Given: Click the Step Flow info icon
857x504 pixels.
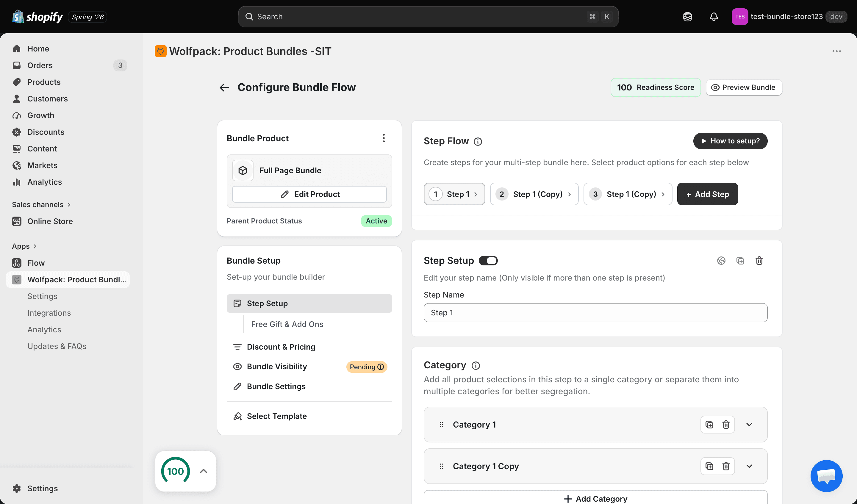Looking at the screenshot, I should tap(478, 142).
